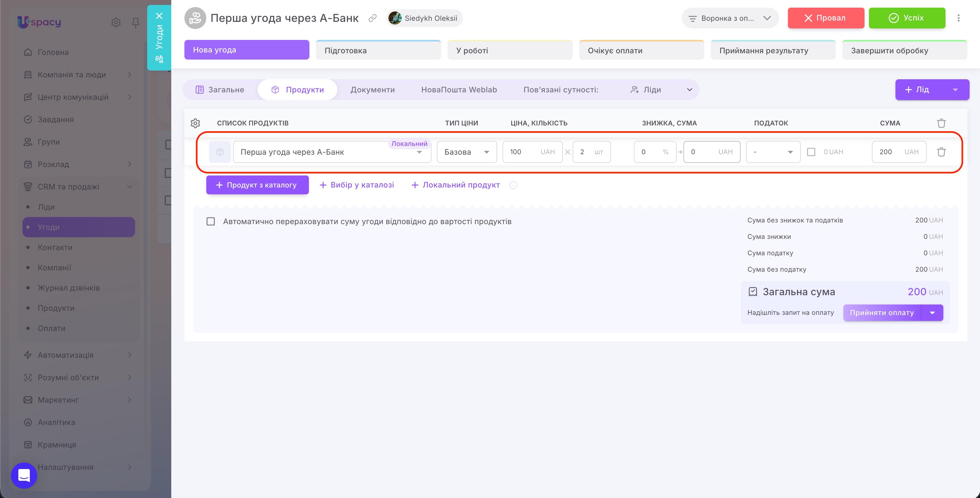Image resolution: width=980 pixels, height=498 pixels.
Task: Switch to the Документи tab
Action: click(x=372, y=90)
